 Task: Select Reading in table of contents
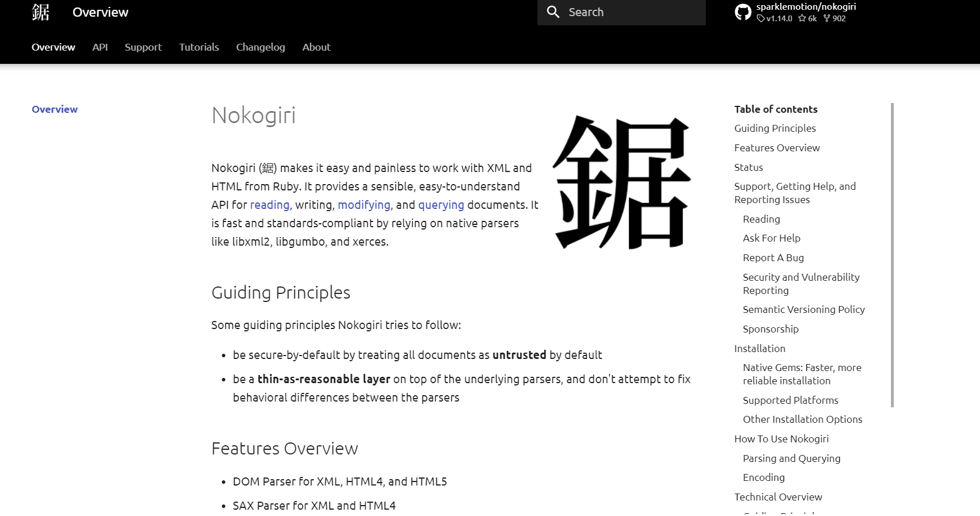(761, 219)
